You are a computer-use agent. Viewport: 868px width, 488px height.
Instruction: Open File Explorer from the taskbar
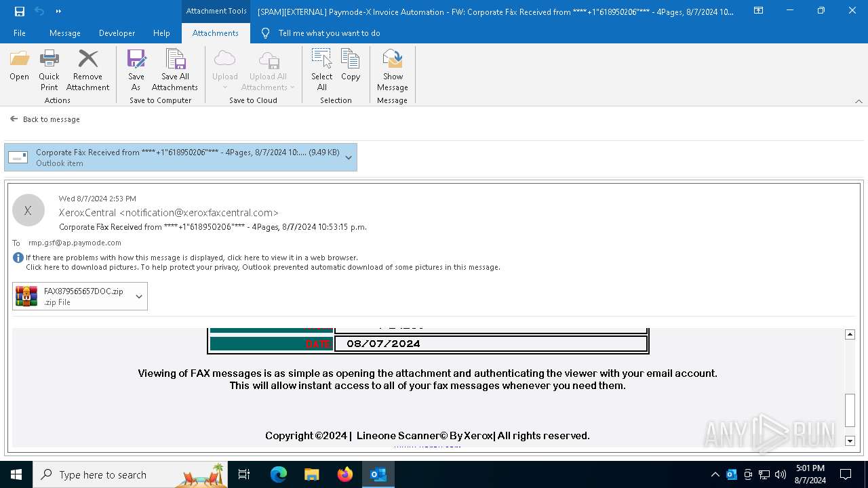[311, 474]
